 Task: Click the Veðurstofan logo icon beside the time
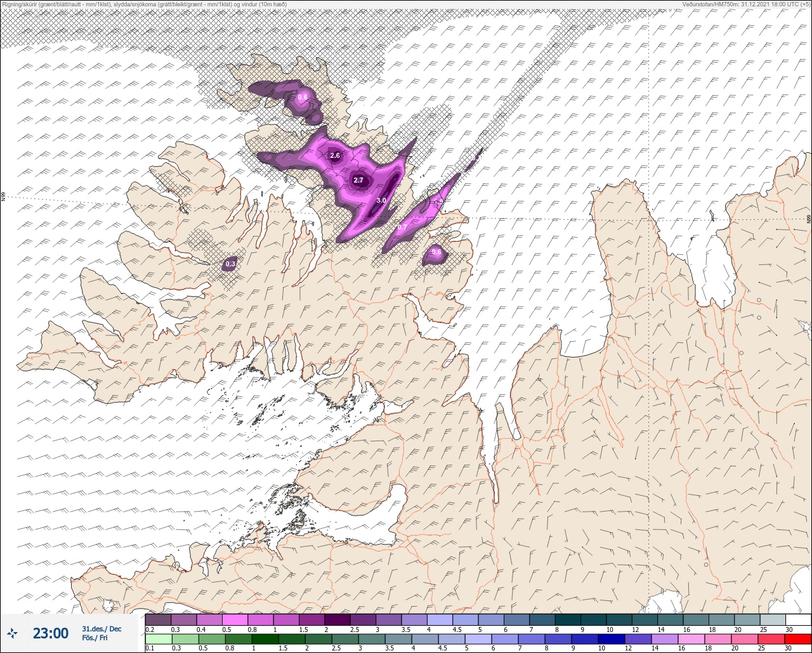point(13,633)
